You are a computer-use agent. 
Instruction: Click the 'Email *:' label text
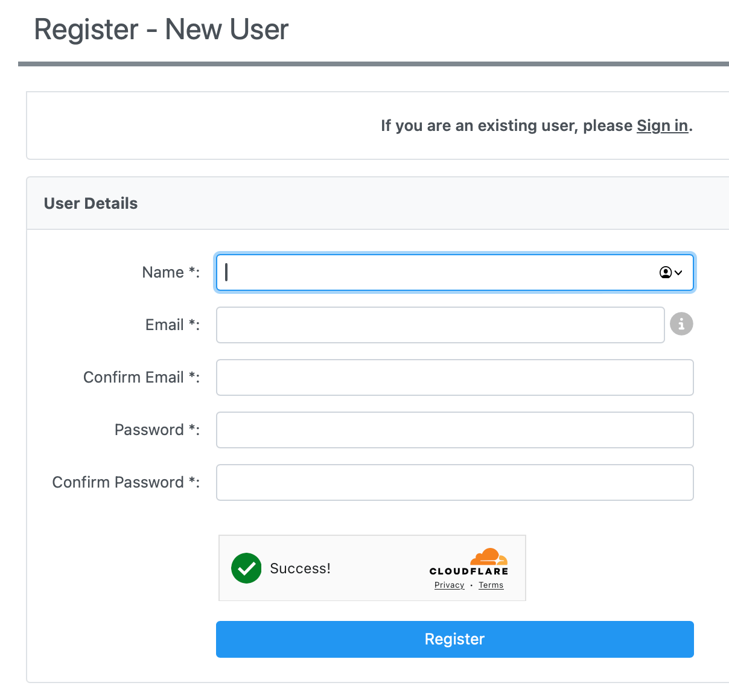tap(173, 325)
